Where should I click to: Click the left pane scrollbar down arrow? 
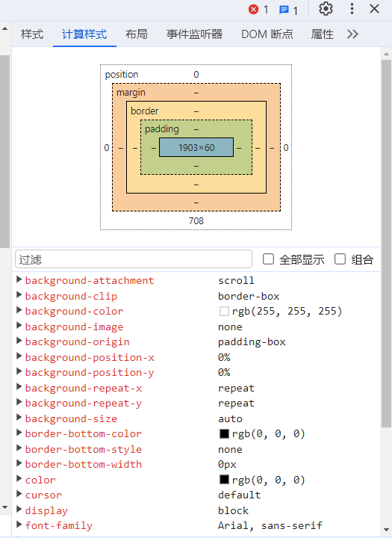click(x=4, y=507)
